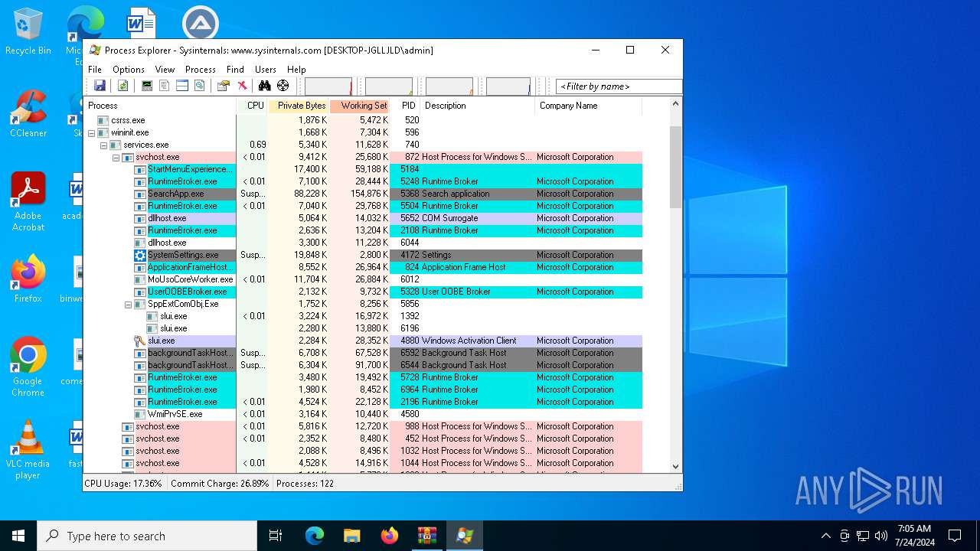The height and width of the screenshot is (551, 980).
Task: Open File Explorer from the taskbar
Action: click(x=352, y=536)
